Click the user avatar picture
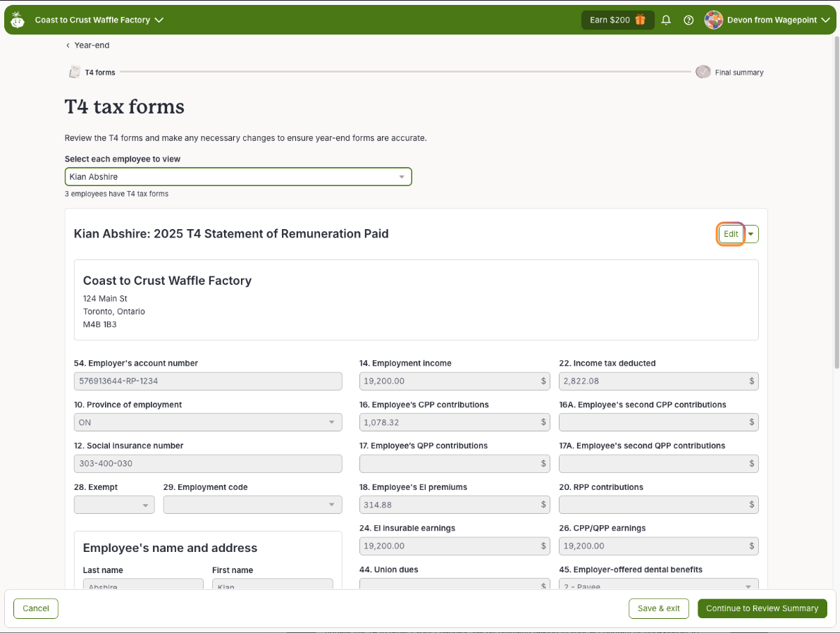 pos(713,20)
